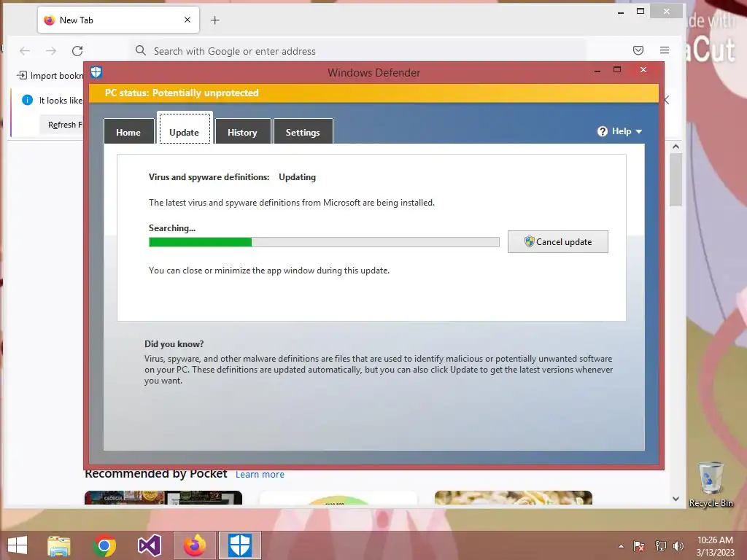Open the Action Center flag tray icon
Screen dimensions: 747x560
[639, 546]
